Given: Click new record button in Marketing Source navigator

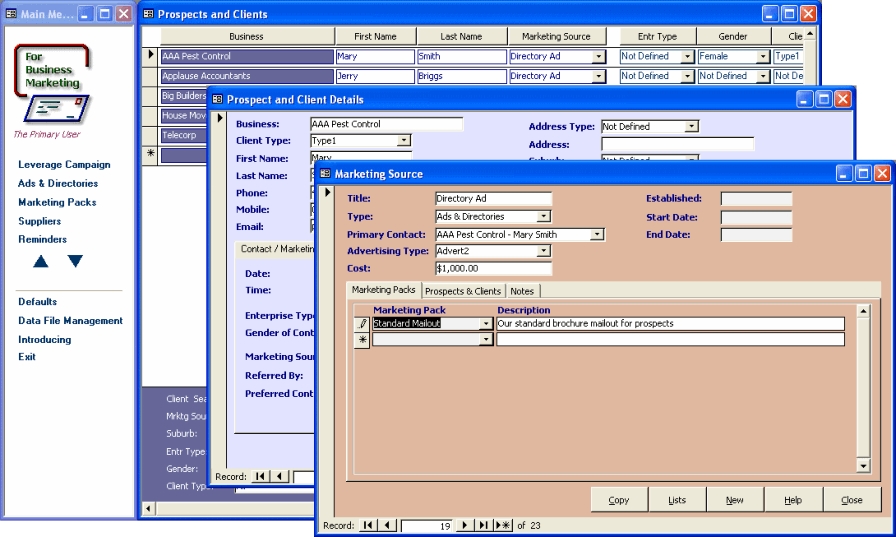Looking at the screenshot, I should coord(503,525).
